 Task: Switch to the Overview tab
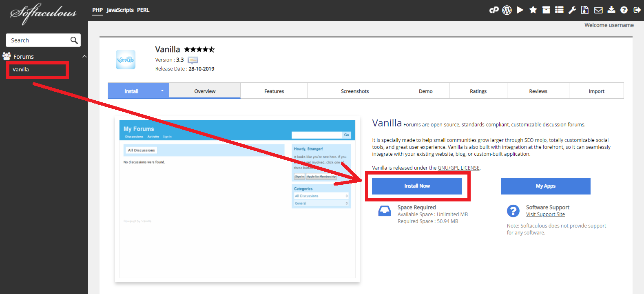[x=205, y=91]
